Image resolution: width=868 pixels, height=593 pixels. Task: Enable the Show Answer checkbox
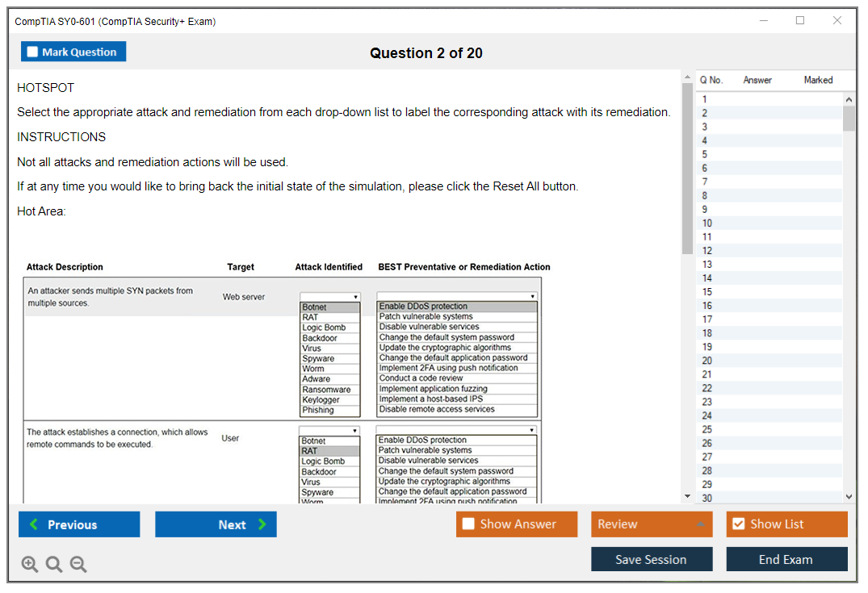468,524
